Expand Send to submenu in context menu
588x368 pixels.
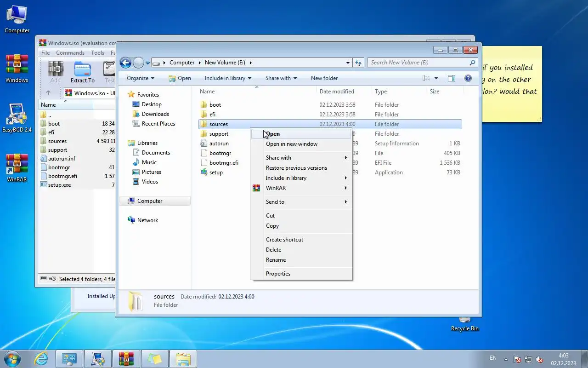pyautogui.click(x=301, y=202)
